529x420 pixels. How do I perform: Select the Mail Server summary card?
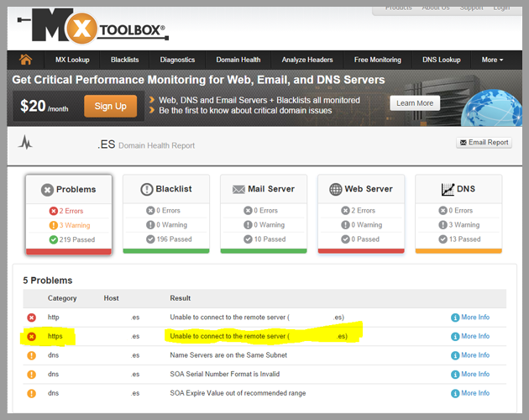point(264,213)
